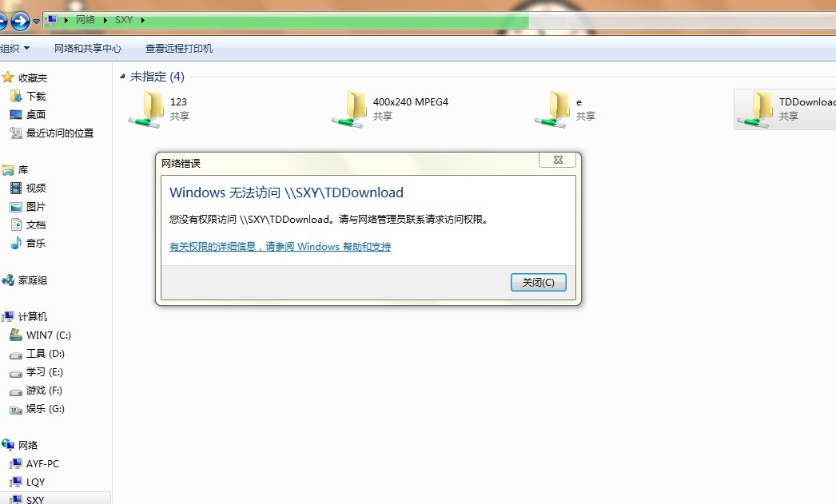The image size is (836, 504).
Task: Click the 图片 library icon
Action: click(16, 207)
